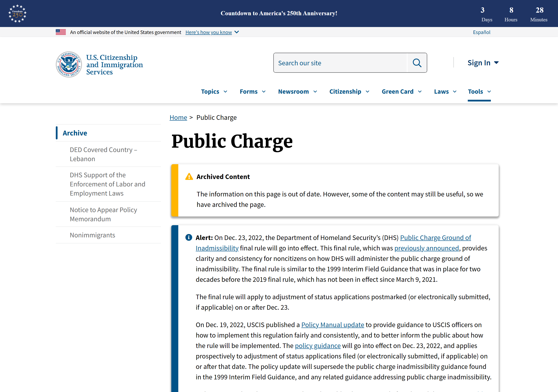Click the Freedom 250 logo icon
The height and width of the screenshot is (392, 558).
click(17, 13)
